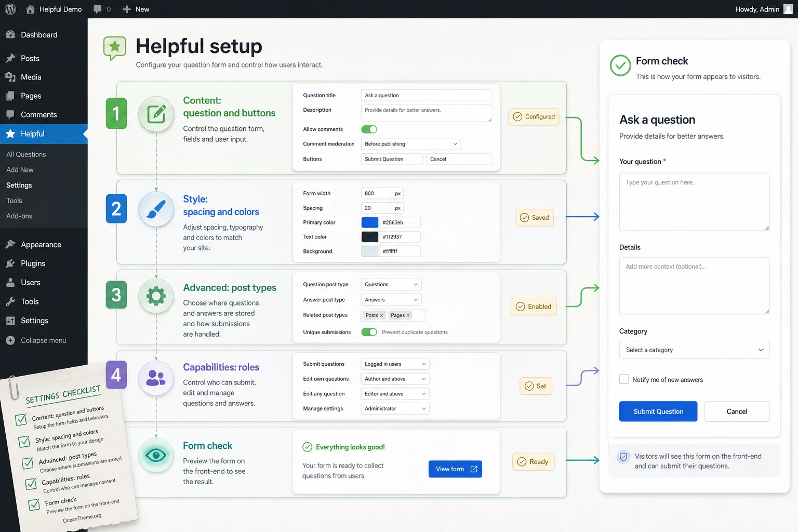
Task: Click the Background color swatch
Action: 370,251
